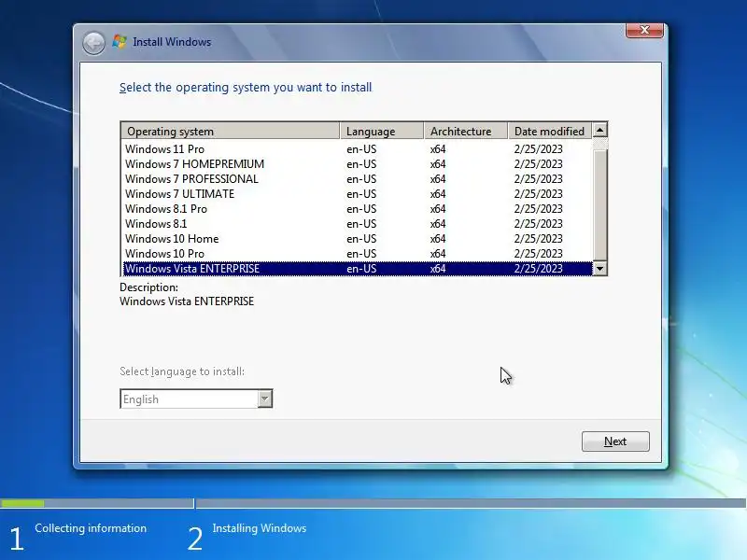Click the setup progress bar at bottom
This screenshot has width=747, height=560.
pyautogui.click(x=373, y=503)
